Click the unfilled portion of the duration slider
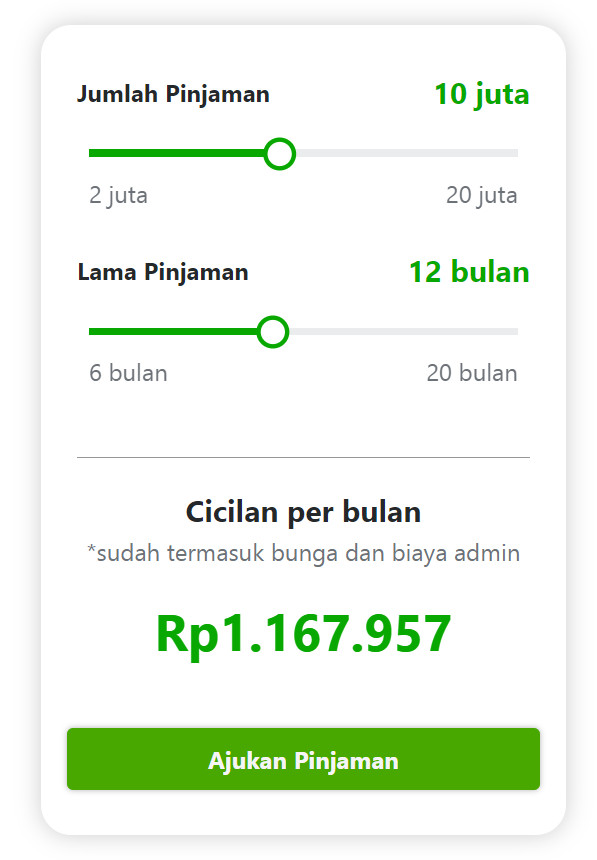The width and height of the screenshot is (597, 860). point(400,330)
